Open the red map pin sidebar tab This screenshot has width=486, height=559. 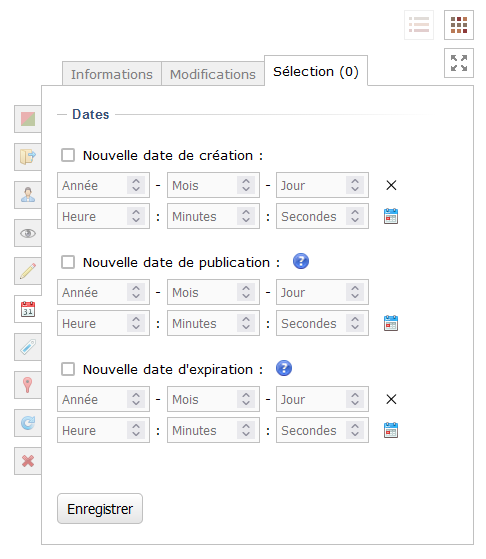click(28, 385)
